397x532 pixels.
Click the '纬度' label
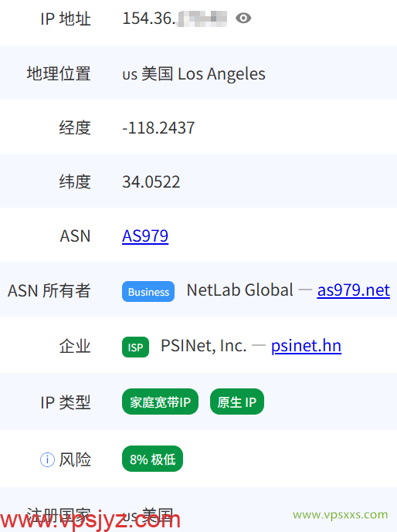click(x=75, y=182)
